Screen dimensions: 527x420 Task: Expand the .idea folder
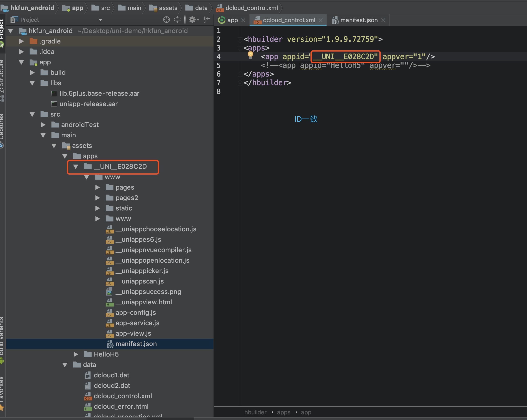[x=21, y=52]
